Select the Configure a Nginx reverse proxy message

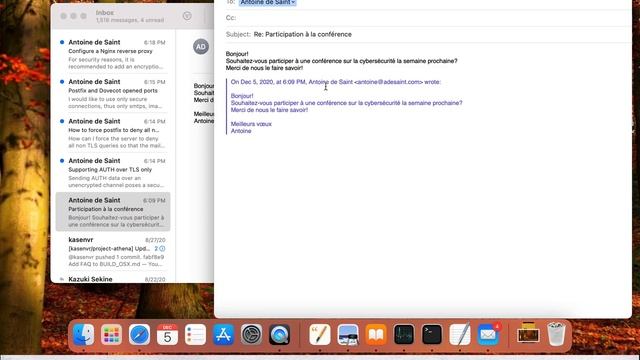pos(113,54)
